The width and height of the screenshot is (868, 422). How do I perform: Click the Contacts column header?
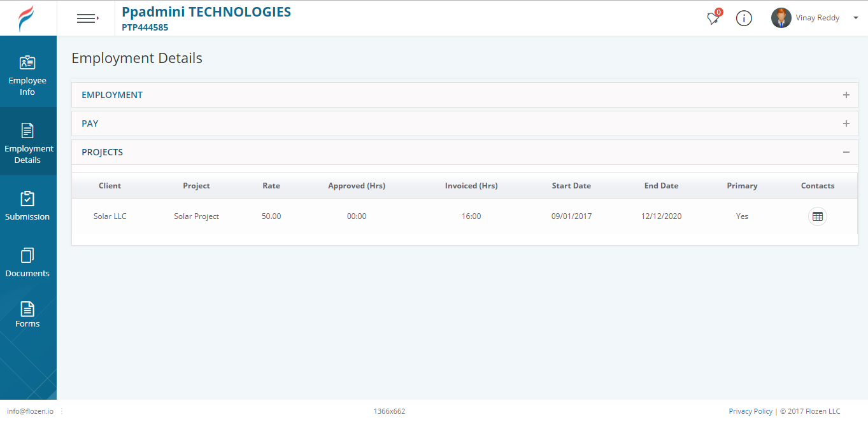click(818, 186)
